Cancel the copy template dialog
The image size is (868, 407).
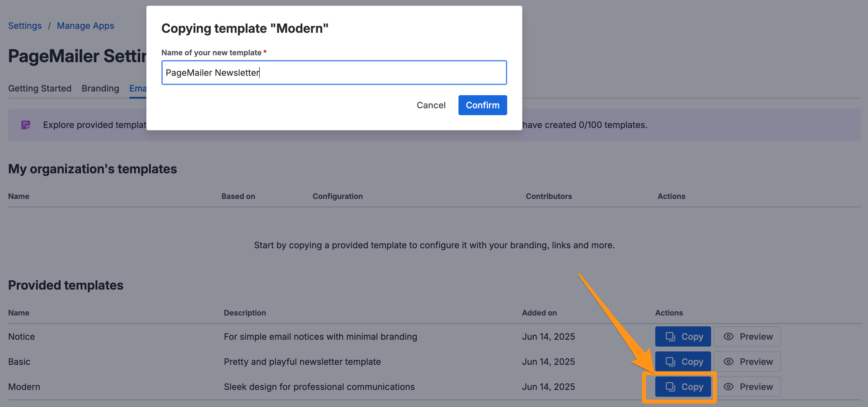tap(431, 105)
